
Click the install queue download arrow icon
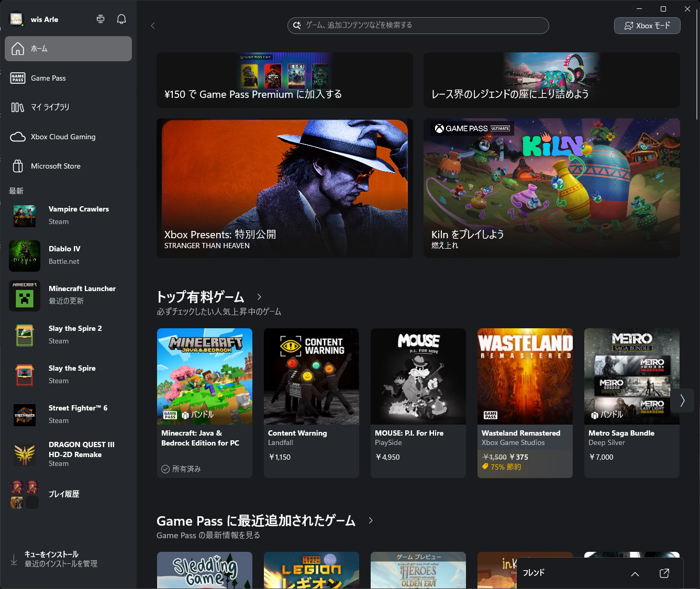click(x=14, y=559)
